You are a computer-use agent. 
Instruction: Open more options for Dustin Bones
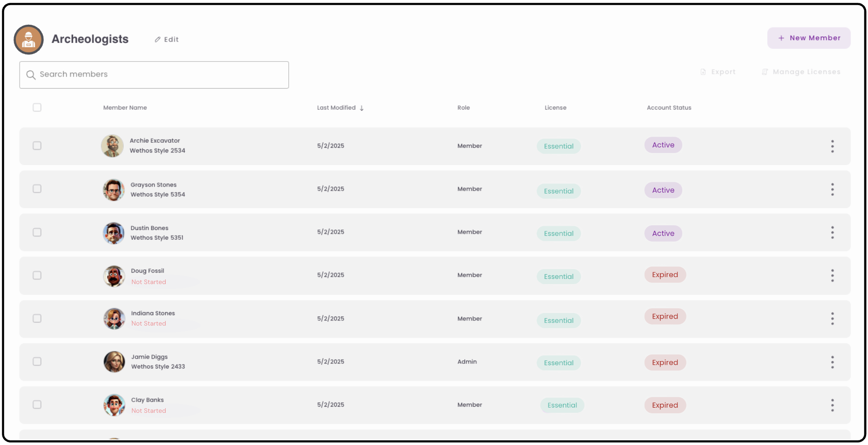coord(832,232)
